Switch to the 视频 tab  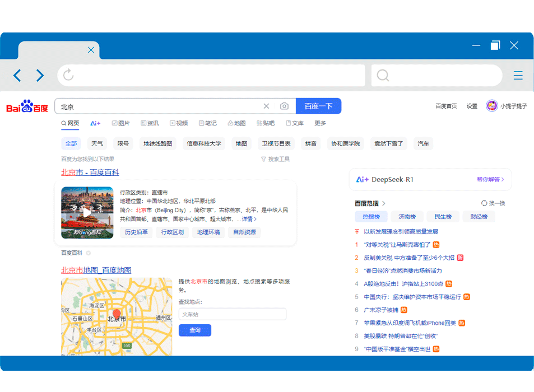pos(179,123)
